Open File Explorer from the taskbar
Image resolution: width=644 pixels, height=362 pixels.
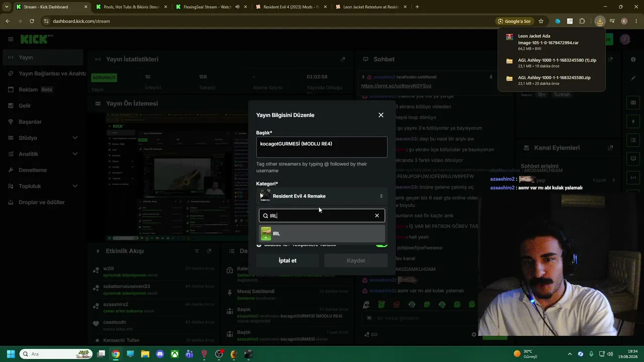point(145,354)
